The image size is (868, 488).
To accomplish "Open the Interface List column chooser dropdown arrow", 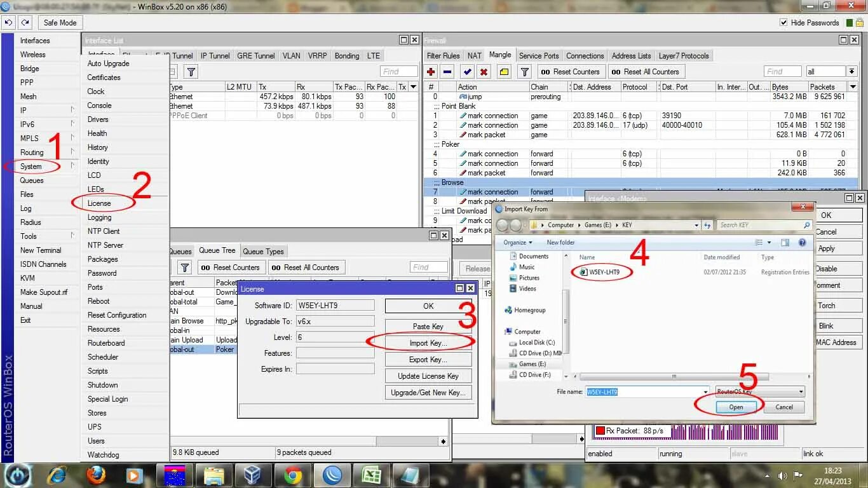I will [414, 87].
